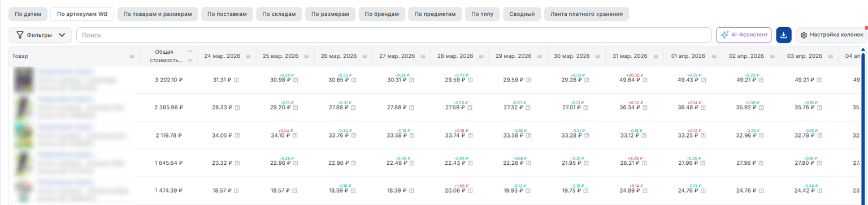Click the info icon beside 33.74 ₽
This screenshot has width=868, height=205.
coord(470,135)
